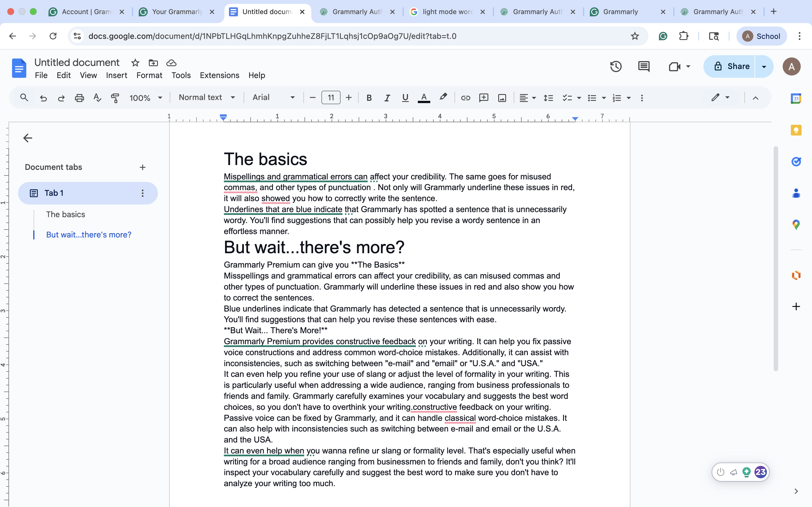The image size is (812, 507).
Task: Expand the paragraph style dropdown
Action: (x=206, y=97)
